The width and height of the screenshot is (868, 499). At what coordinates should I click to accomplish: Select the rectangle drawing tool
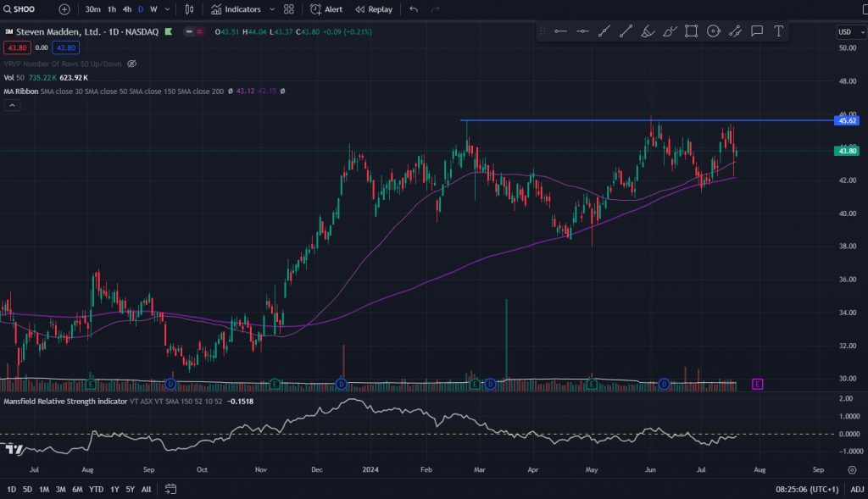(692, 31)
